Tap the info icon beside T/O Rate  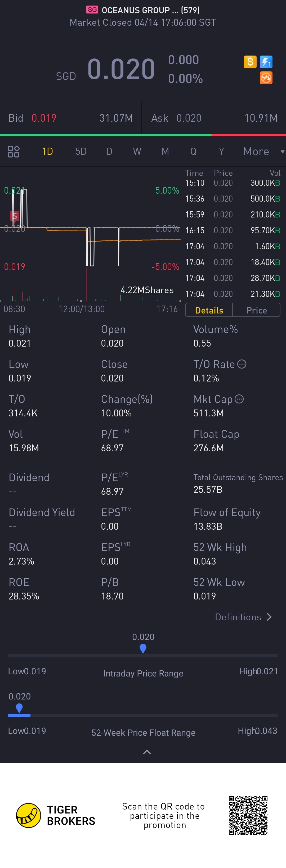(x=242, y=364)
